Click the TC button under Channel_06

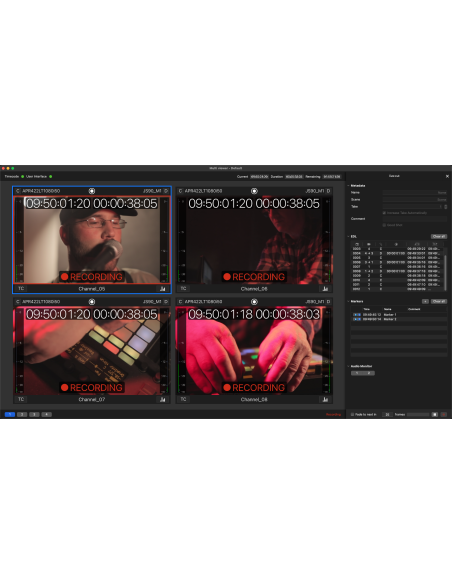click(x=183, y=289)
